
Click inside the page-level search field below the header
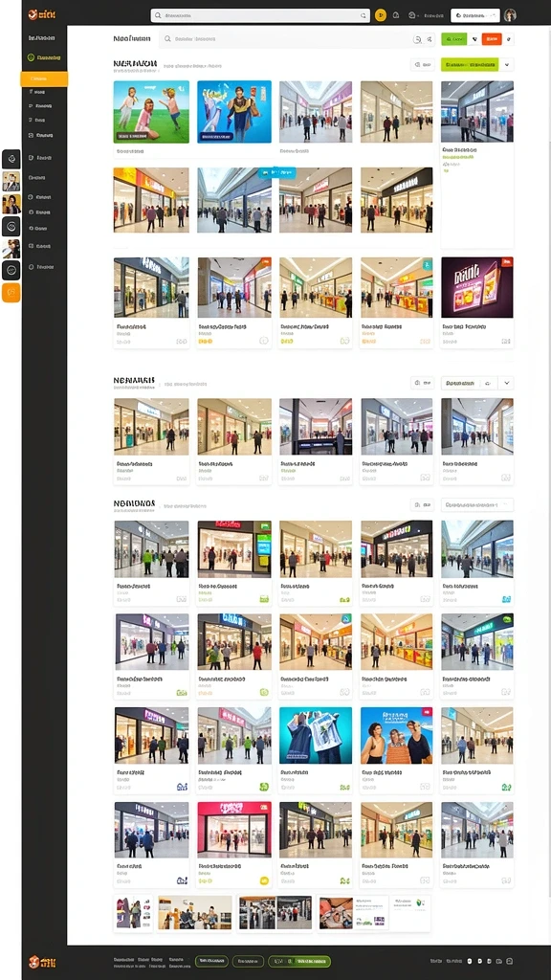pos(285,38)
